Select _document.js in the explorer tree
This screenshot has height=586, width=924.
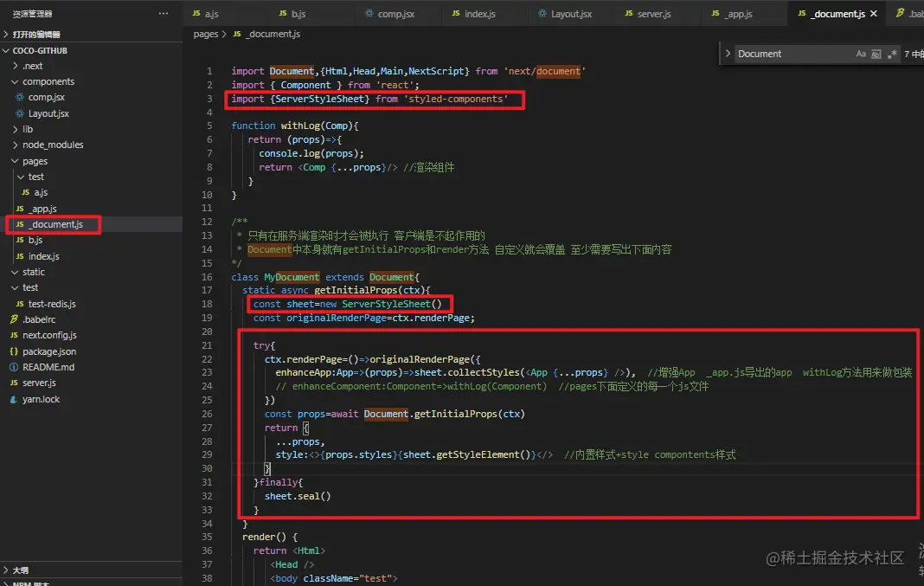56,224
